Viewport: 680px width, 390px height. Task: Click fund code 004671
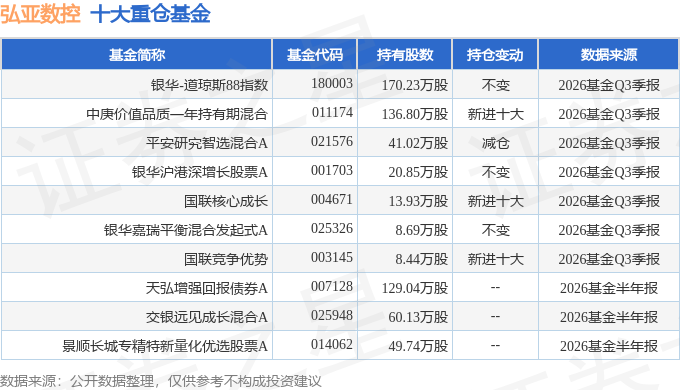(x=332, y=200)
